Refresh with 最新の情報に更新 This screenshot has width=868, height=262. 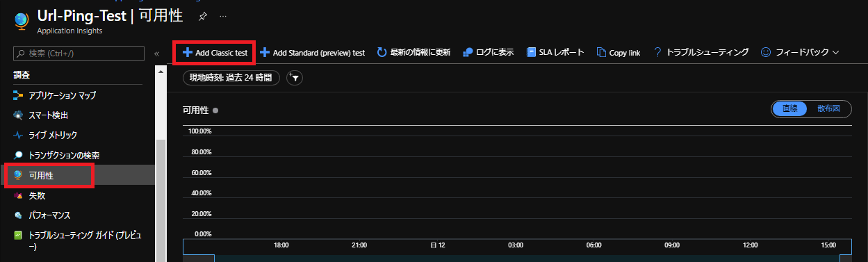(x=413, y=52)
